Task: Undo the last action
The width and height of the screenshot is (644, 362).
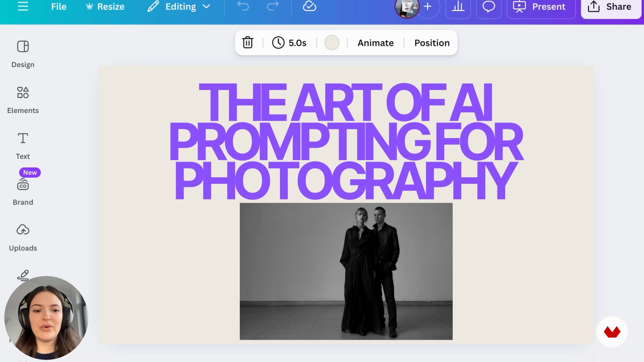Action: click(243, 7)
